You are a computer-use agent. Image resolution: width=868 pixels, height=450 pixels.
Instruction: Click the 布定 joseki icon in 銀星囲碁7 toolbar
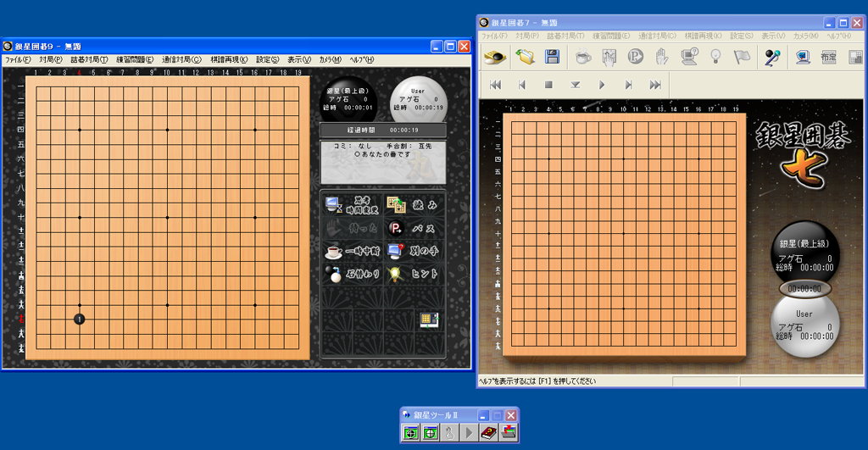point(829,57)
